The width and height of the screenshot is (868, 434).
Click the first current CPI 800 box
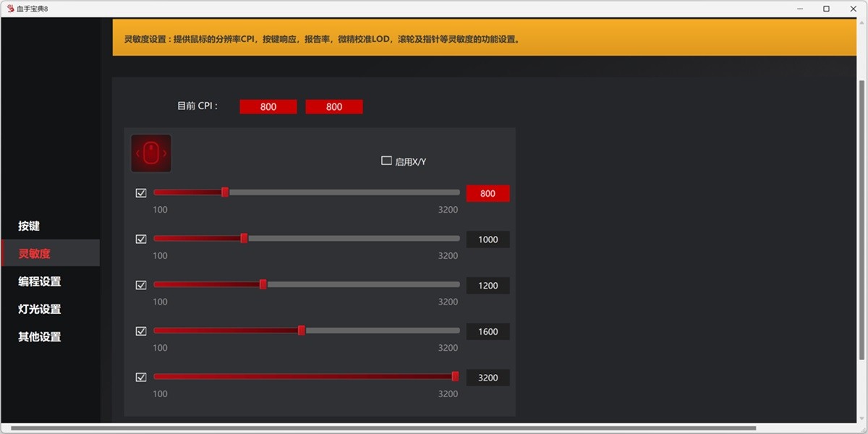268,106
